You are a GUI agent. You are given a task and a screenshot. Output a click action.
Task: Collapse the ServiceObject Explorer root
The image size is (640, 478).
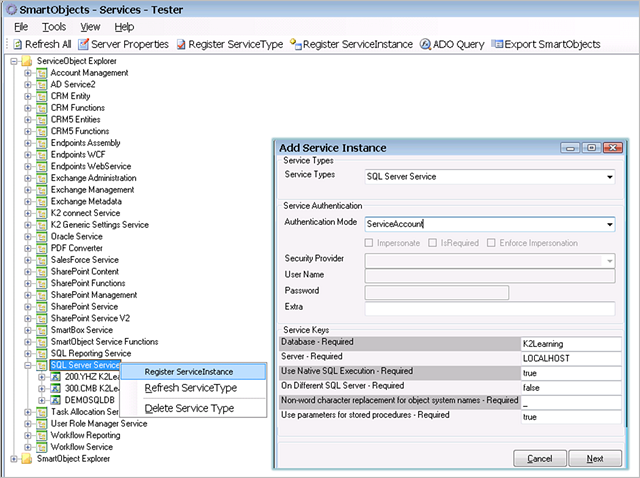[x=14, y=61]
